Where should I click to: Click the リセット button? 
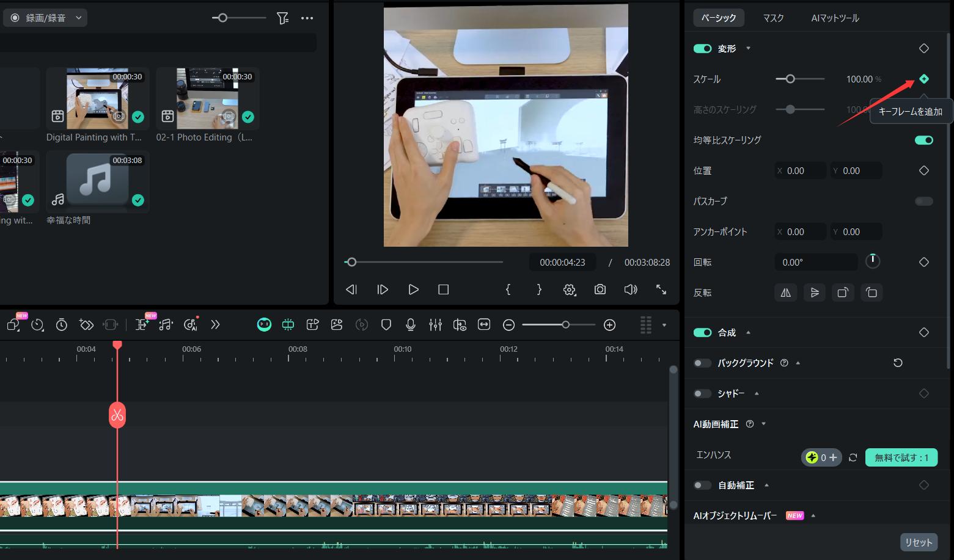918,542
